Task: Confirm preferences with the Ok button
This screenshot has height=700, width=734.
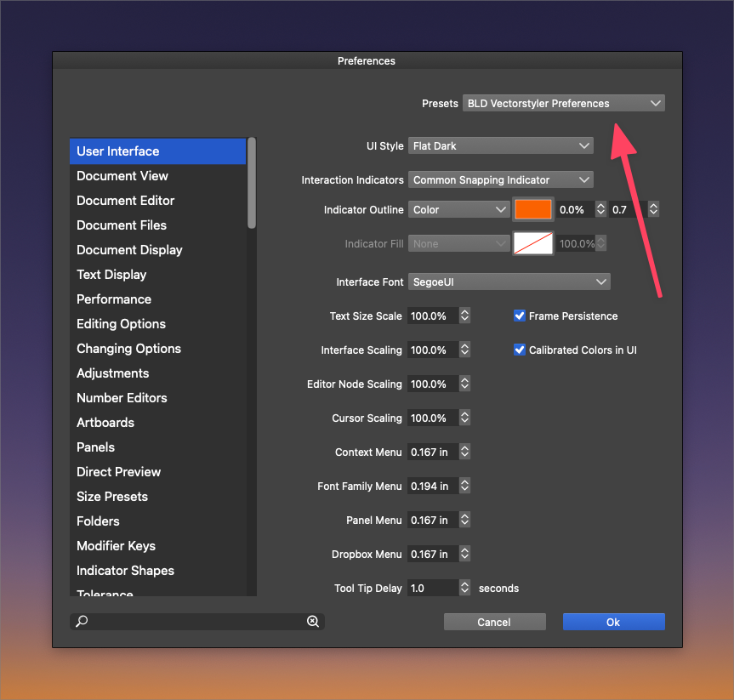Action: (613, 622)
